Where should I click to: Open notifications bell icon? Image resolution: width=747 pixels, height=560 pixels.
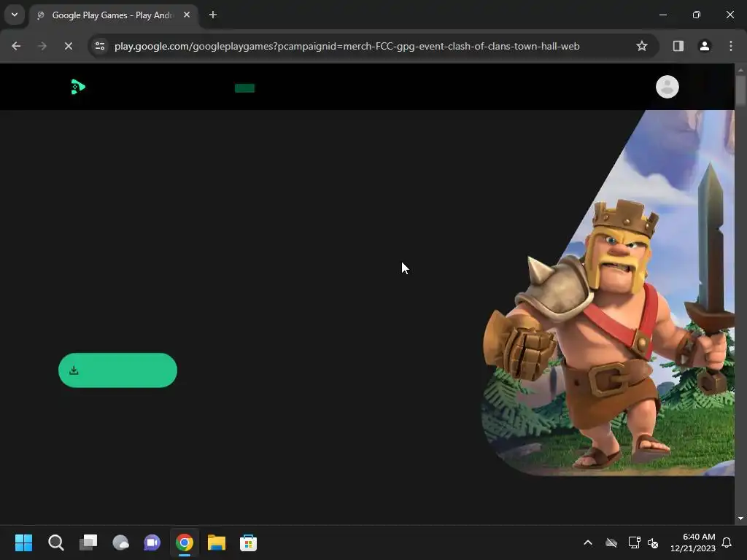click(x=727, y=542)
